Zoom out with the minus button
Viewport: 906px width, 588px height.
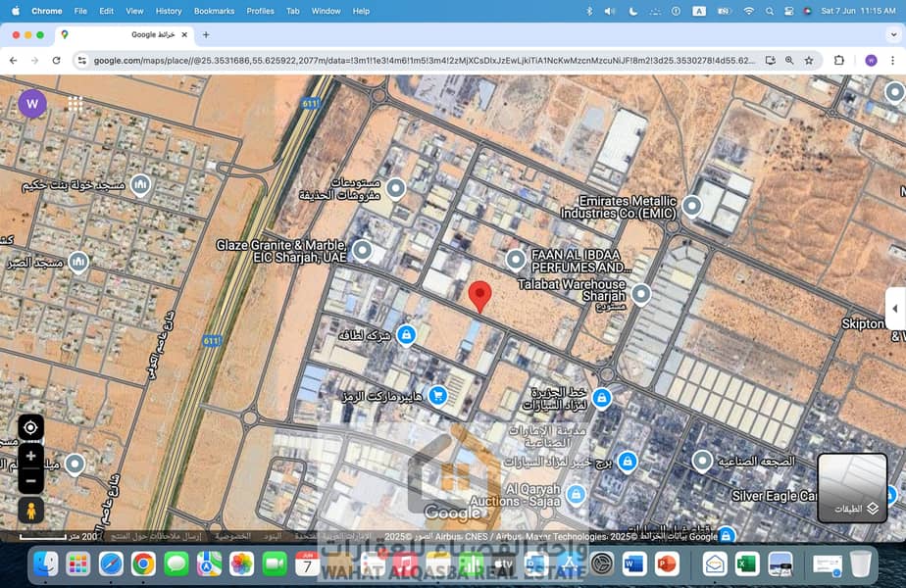[x=30, y=480]
